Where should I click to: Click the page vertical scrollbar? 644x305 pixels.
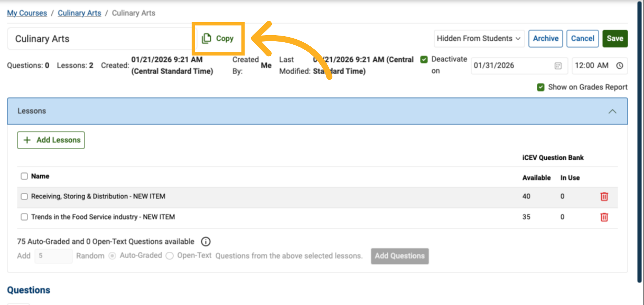pos(640,143)
